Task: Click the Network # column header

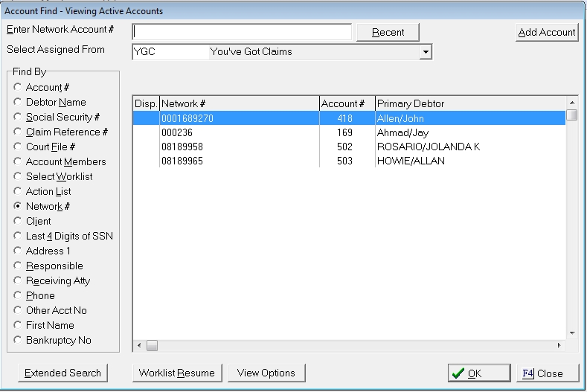Action: coord(239,104)
